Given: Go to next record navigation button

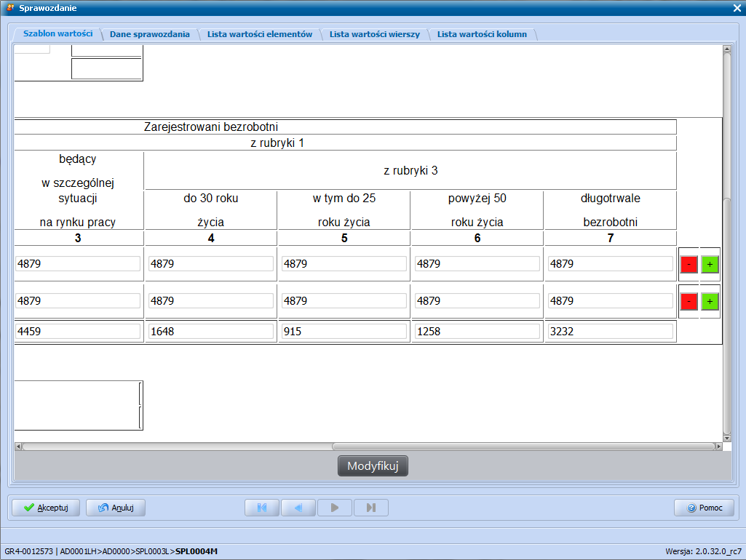Looking at the screenshot, I should 335,508.
